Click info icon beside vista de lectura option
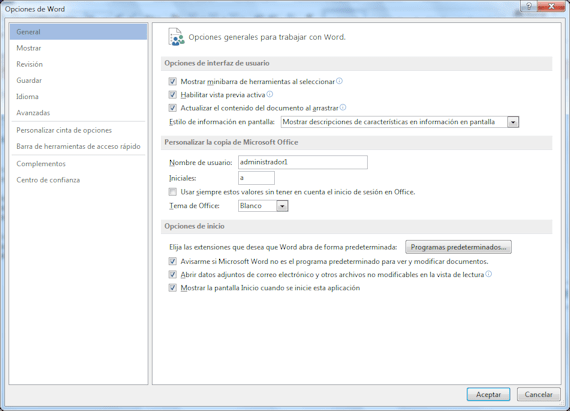This screenshot has height=411, width=570. pyautogui.click(x=489, y=274)
